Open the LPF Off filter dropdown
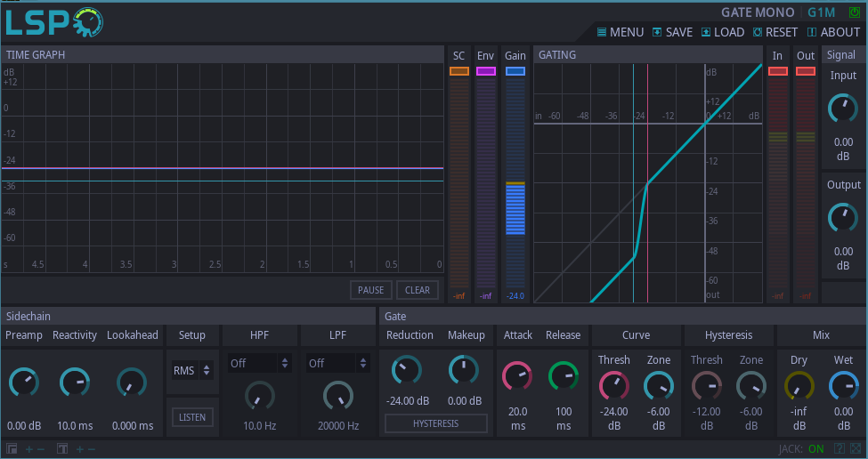 pos(337,363)
